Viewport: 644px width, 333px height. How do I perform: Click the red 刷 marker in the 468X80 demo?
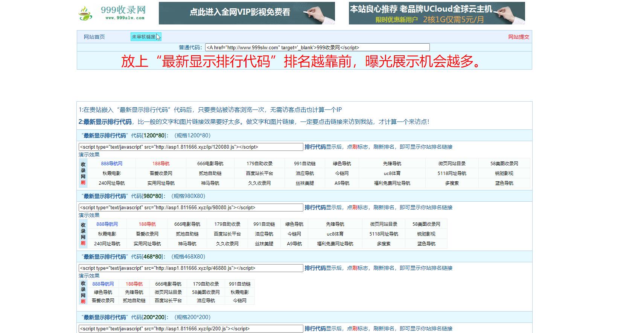pyautogui.click(x=83, y=301)
